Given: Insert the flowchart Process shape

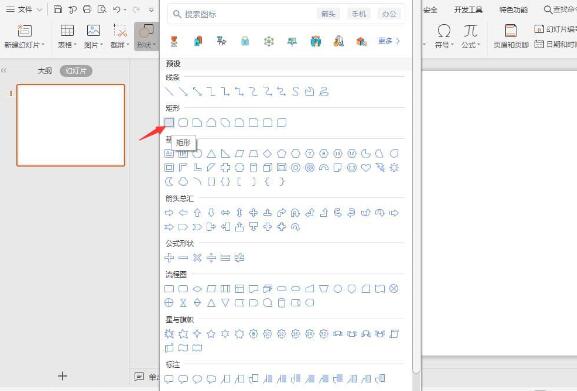Looking at the screenshot, I should click(169, 289).
